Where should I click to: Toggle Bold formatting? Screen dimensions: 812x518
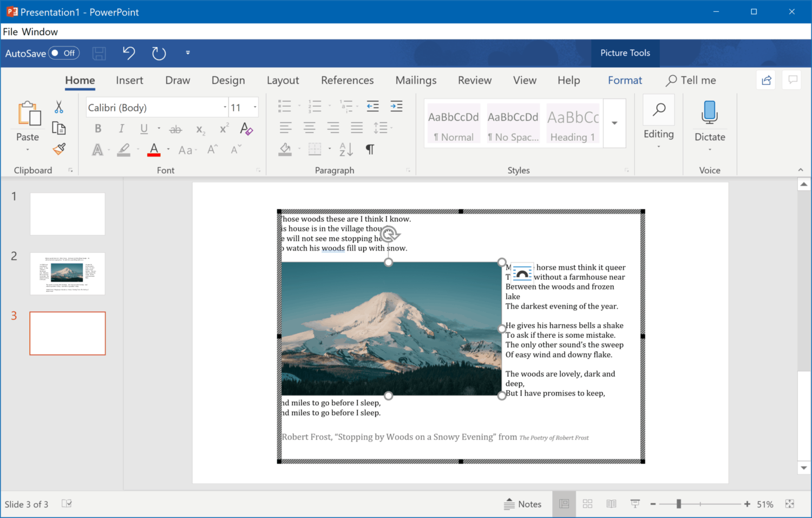point(98,129)
